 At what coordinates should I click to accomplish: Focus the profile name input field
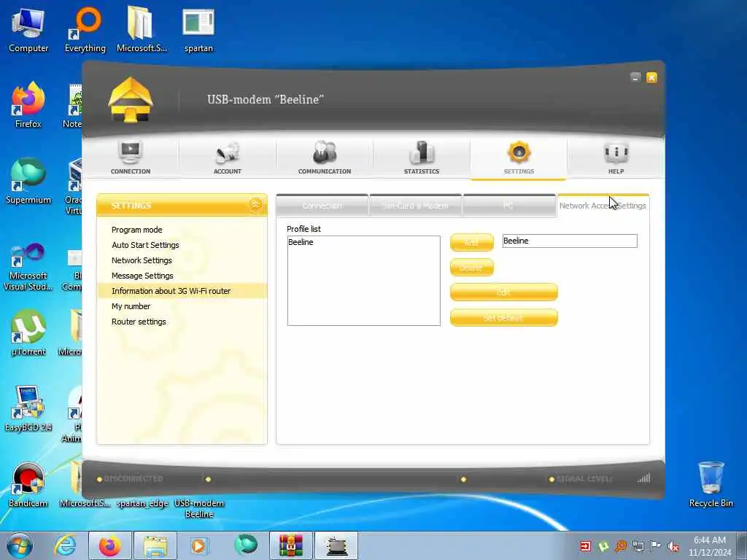tap(570, 241)
